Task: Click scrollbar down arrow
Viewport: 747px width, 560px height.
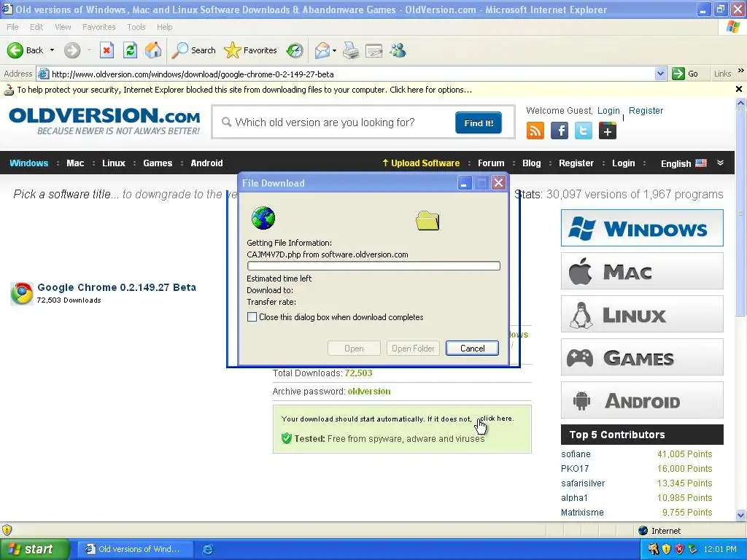Action: pos(741,515)
